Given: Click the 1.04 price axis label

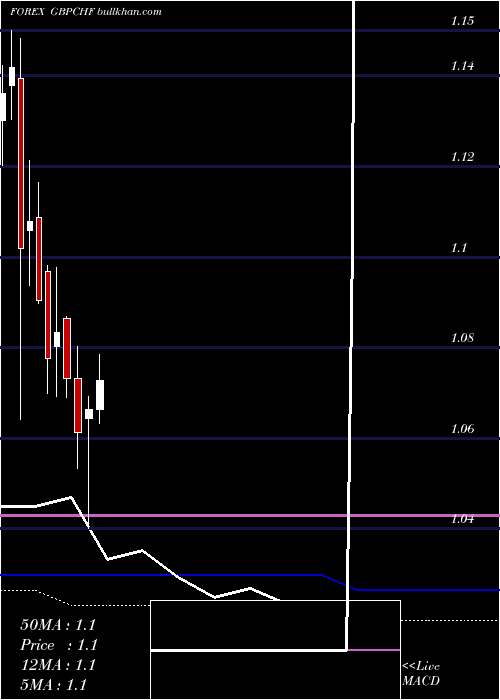Looking at the screenshot, I should click(x=462, y=519).
